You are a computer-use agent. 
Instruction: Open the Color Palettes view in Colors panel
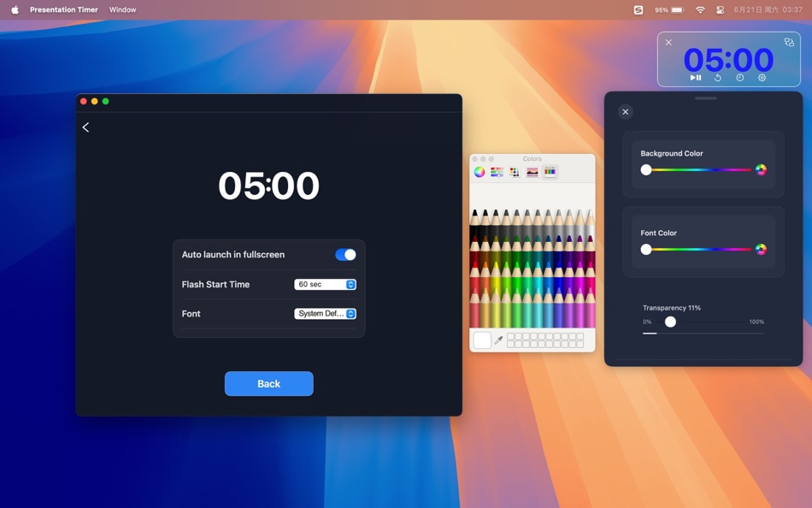[515, 171]
